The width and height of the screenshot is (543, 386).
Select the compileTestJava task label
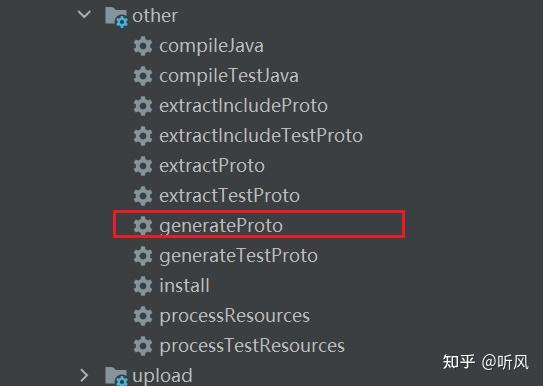[229, 76]
